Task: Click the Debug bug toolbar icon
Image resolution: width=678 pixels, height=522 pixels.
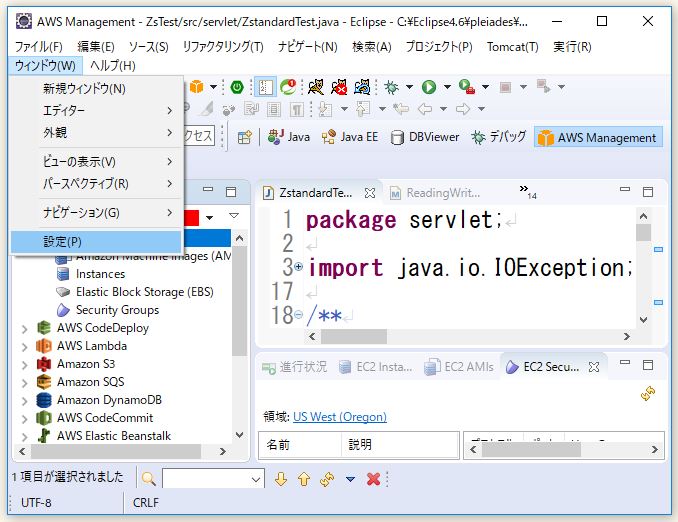Action: (392, 87)
